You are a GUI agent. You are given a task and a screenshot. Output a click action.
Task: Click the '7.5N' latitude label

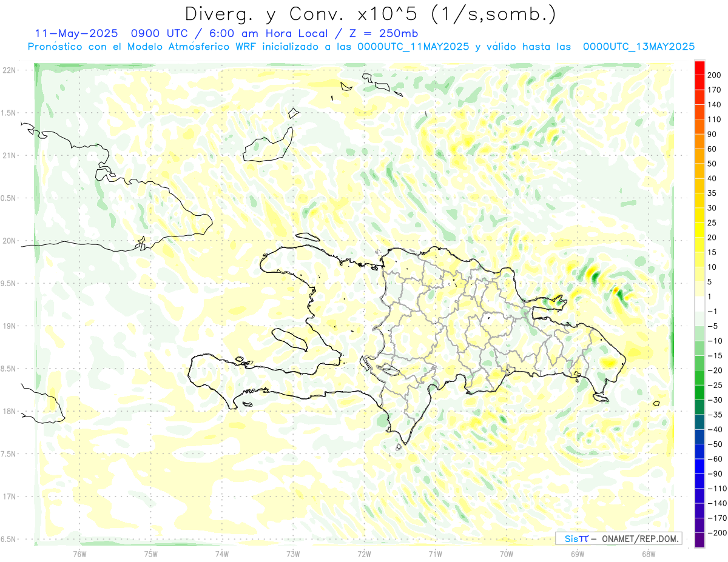click(x=9, y=454)
